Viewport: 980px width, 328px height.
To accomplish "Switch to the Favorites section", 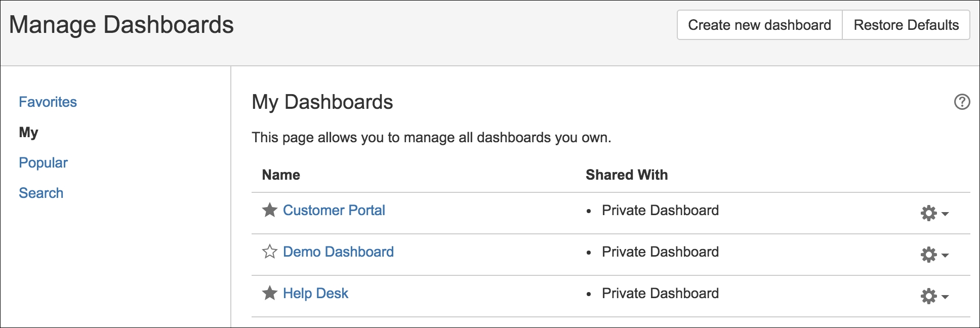I will point(48,102).
